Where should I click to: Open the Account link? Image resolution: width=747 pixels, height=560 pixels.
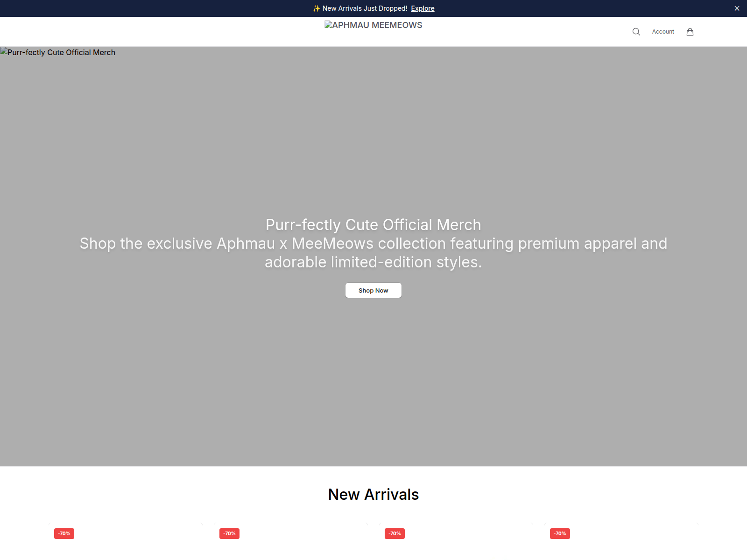(x=663, y=32)
